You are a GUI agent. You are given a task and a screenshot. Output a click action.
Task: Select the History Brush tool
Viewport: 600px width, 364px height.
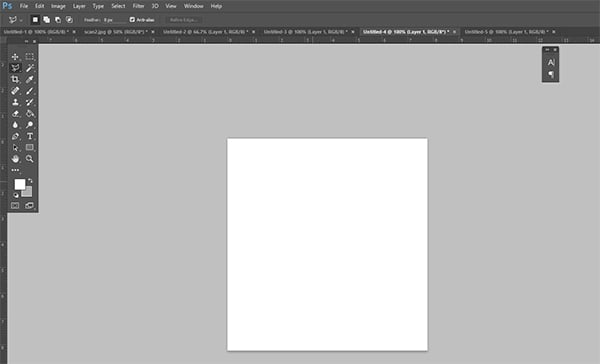tap(29, 102)
